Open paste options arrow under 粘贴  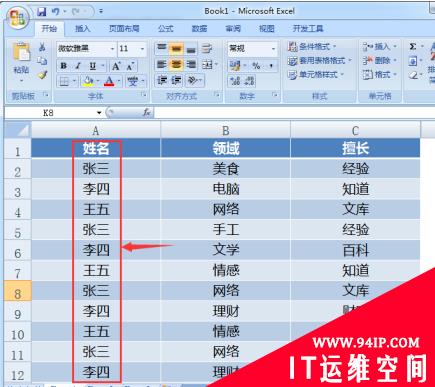21,81
